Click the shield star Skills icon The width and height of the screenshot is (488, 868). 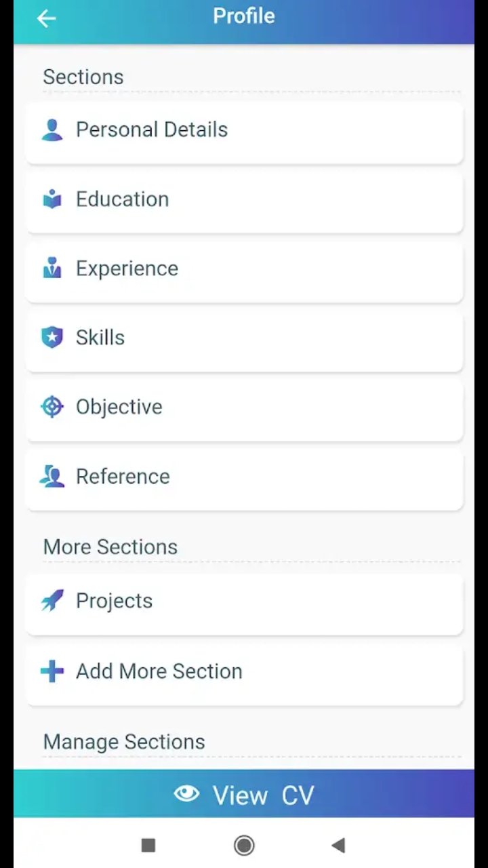click(x=52, y=338)
